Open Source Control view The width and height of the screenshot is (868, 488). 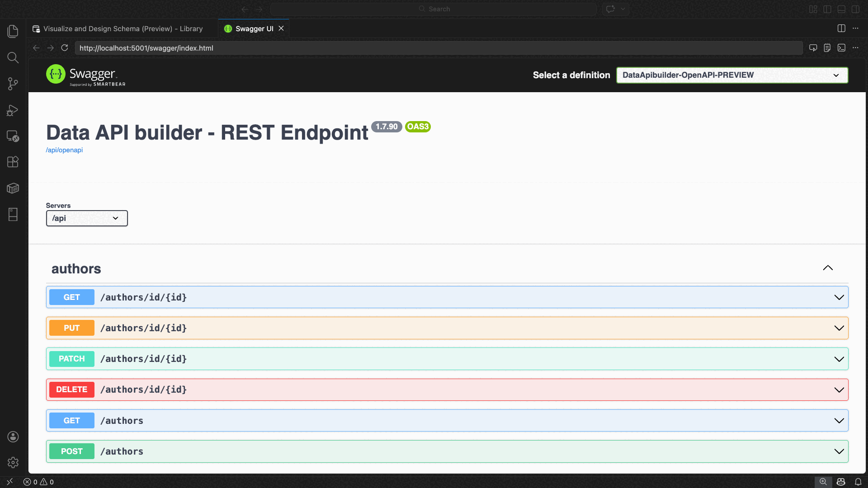pos(13,84)
